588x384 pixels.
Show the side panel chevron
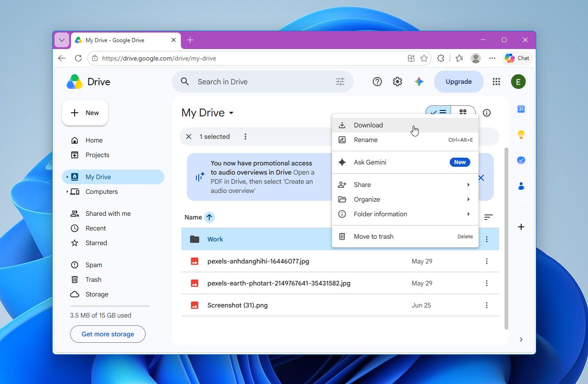pos(521,340)
